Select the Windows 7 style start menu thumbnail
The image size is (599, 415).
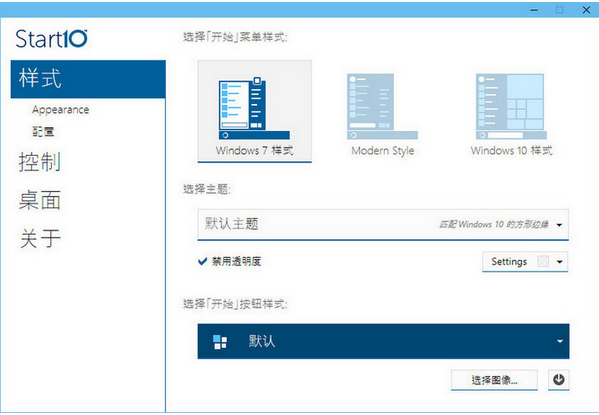tap(254, 111)
